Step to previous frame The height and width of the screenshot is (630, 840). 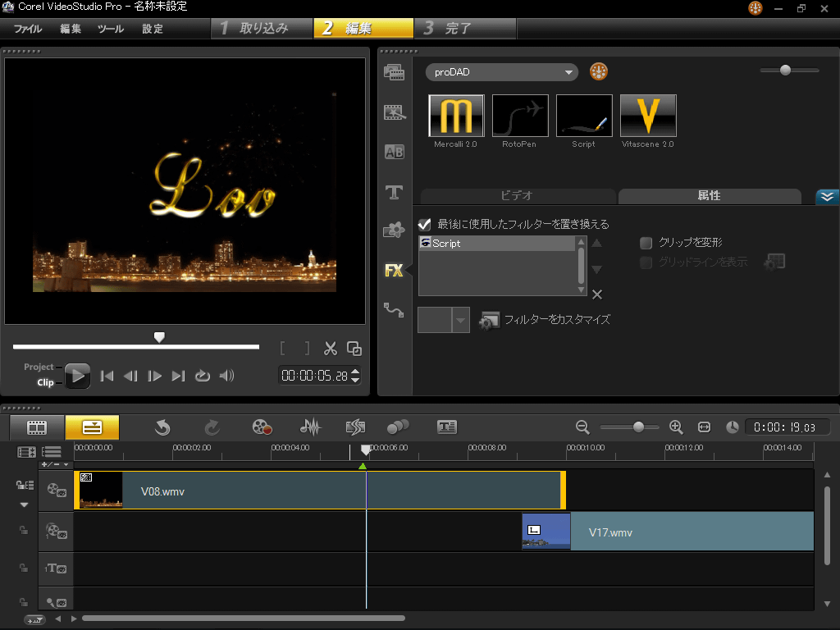pos(130,376)
